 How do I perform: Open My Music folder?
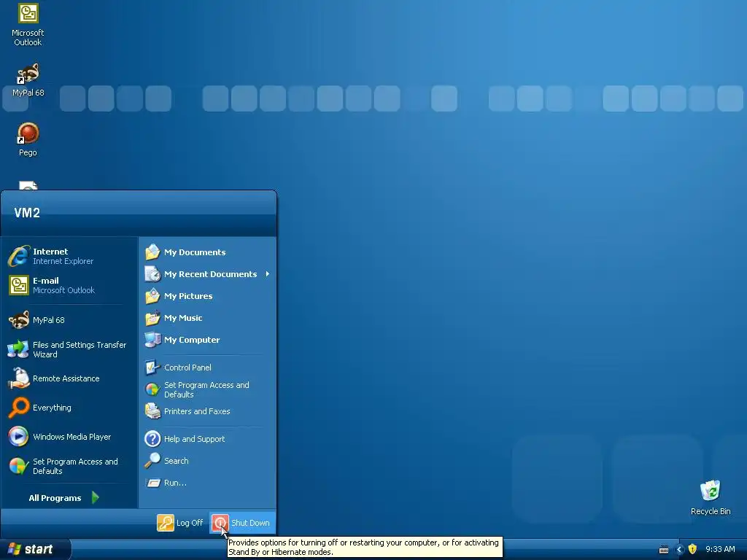207,318
